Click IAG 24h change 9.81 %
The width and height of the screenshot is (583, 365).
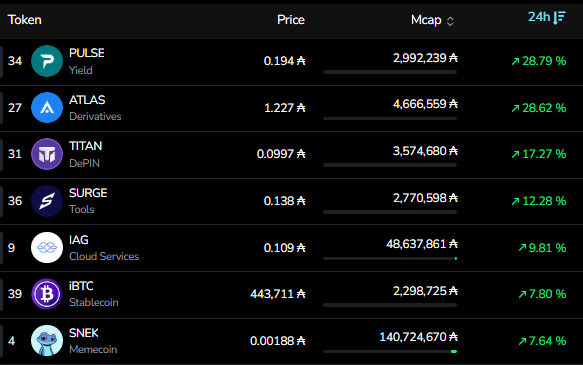(542, 248)
